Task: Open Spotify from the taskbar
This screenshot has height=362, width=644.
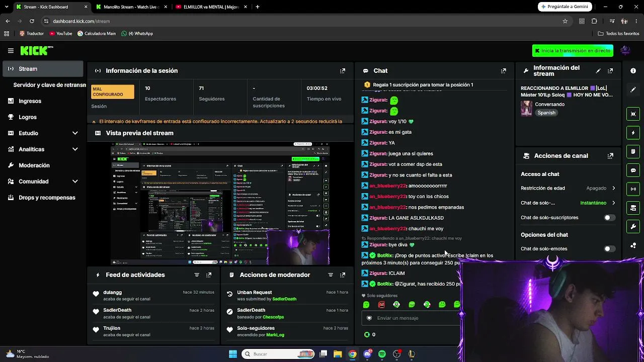Action: point(382,354)
